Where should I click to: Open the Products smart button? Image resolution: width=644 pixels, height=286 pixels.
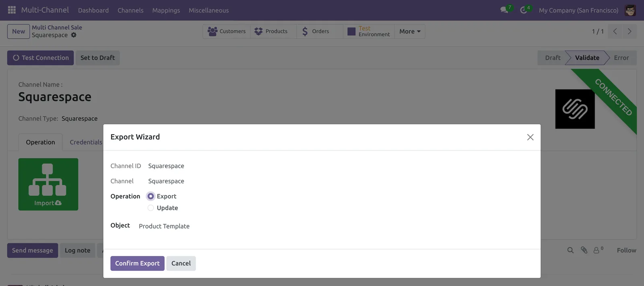[273, 31]
